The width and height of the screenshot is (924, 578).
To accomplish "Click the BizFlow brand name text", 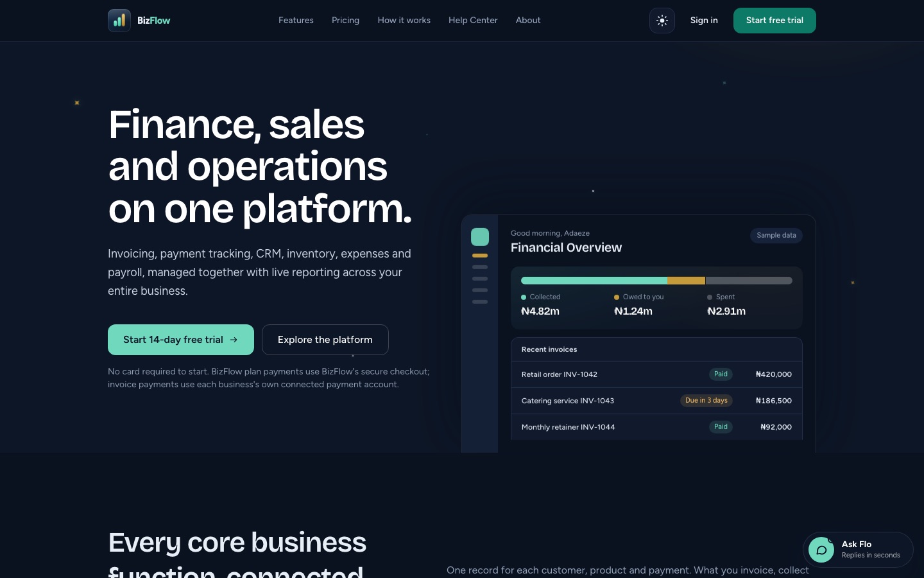I will 154,21.
